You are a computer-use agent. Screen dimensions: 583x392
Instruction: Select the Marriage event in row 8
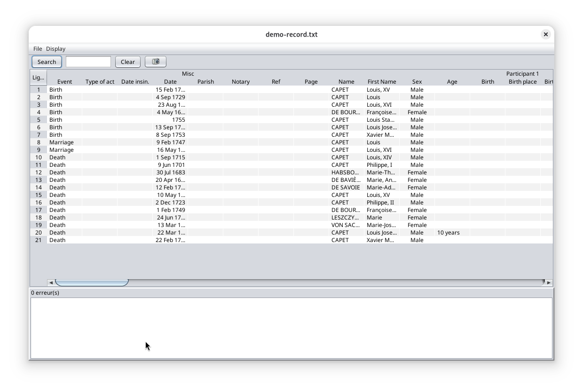(x=64, y=142)
